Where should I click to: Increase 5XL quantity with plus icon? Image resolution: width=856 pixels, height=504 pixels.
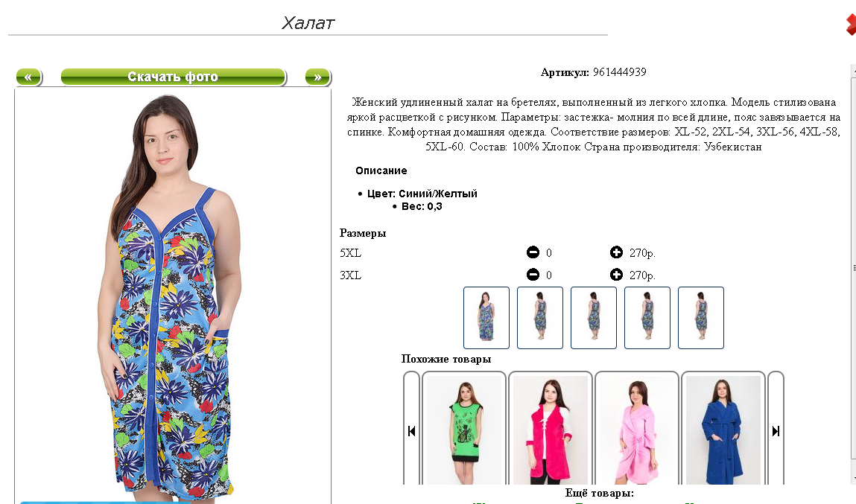click(616, 252)
